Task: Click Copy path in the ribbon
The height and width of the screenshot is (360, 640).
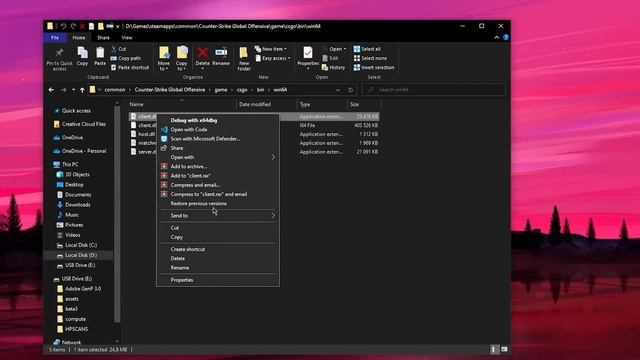Action: [x=126, y=58]
